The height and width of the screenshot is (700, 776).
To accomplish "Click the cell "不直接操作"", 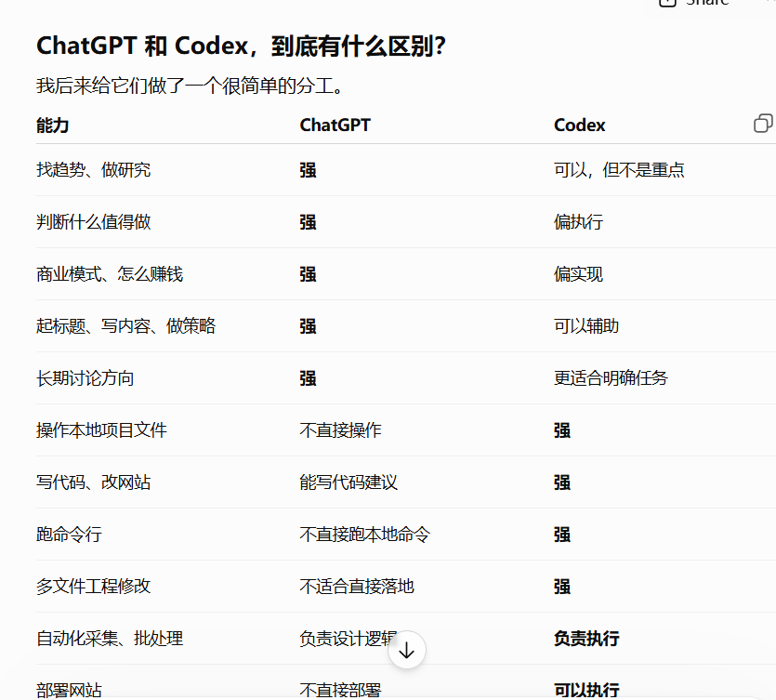I will pyautogui.click(x=340, y=430).
